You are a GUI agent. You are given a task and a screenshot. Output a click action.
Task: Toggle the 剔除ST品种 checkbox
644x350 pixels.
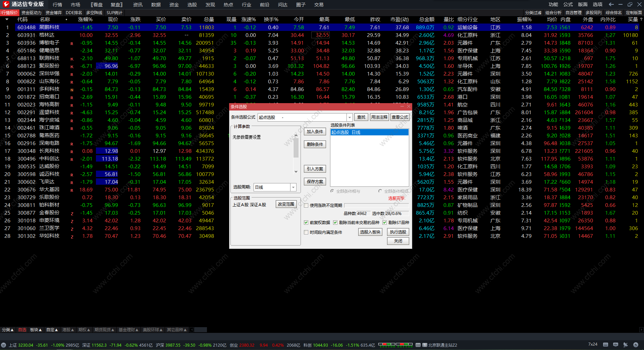385,223
